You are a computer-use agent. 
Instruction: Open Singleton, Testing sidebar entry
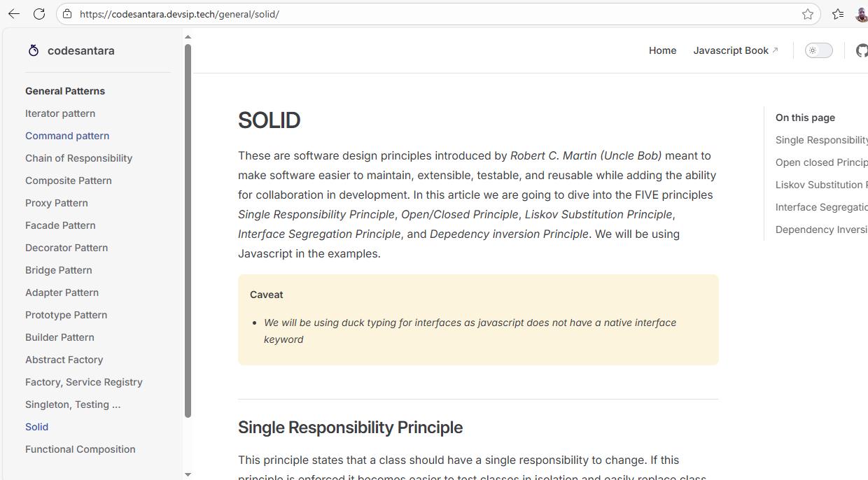(x=73, y=404)
